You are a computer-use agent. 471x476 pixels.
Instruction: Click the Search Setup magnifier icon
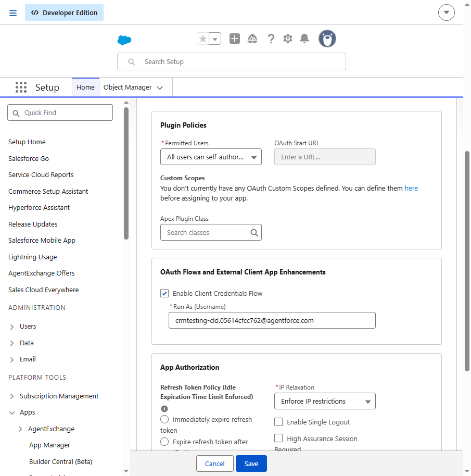pos(131,62)
